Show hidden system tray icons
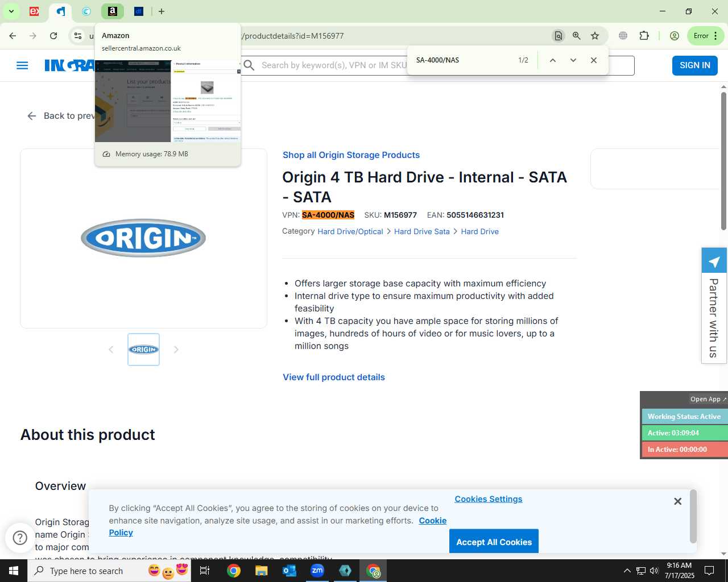The width and height of the screenshot is (728, 582). click(x=627, y=571)
